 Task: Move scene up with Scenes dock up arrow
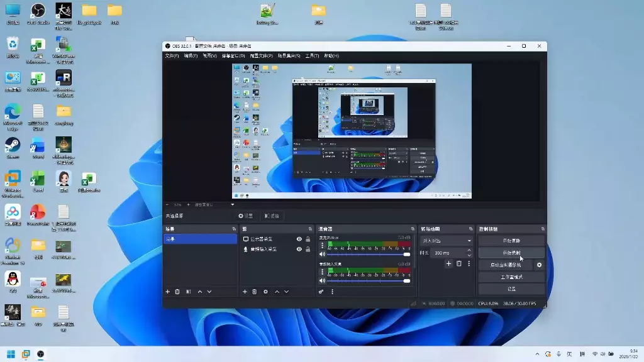[x=199, y=292]
